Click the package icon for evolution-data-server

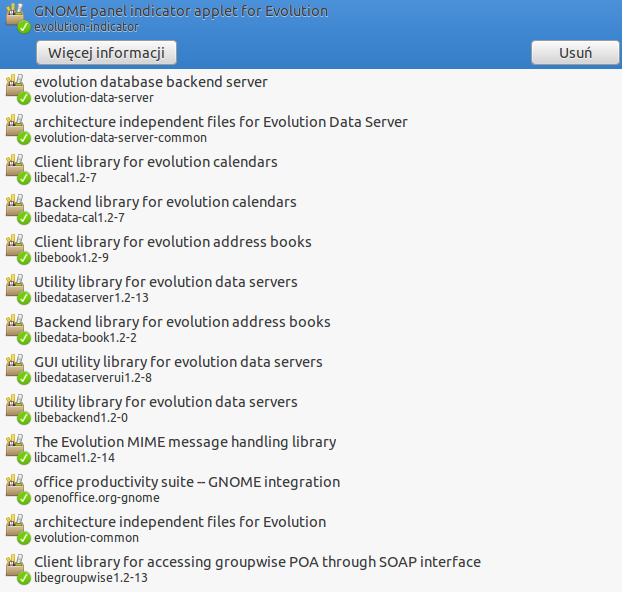[x=18, y=89]
